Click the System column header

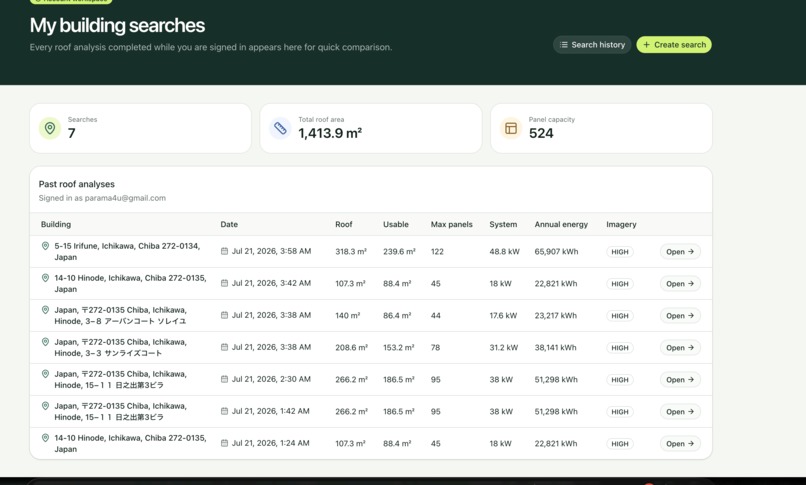click(x=503, y=225)
